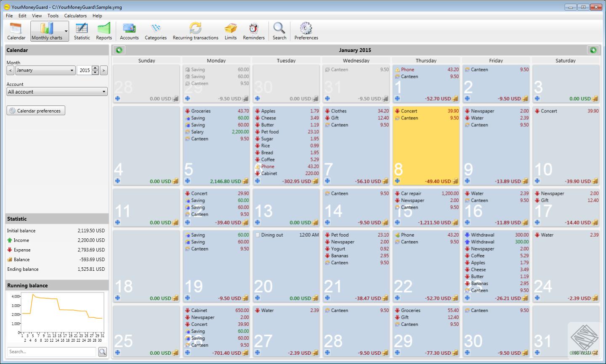
Task: Go to next month with green arrow
Action: pos(593,50)
